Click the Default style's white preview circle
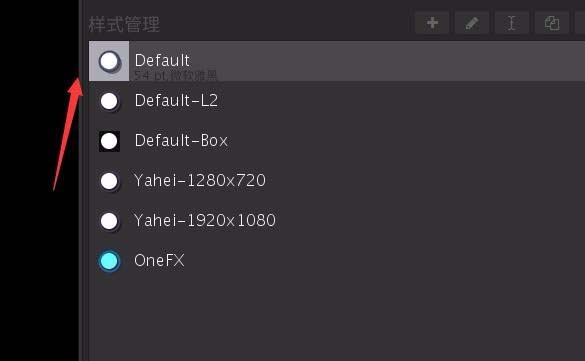This screenshot has width=585, height=361. tap(109, 61)
